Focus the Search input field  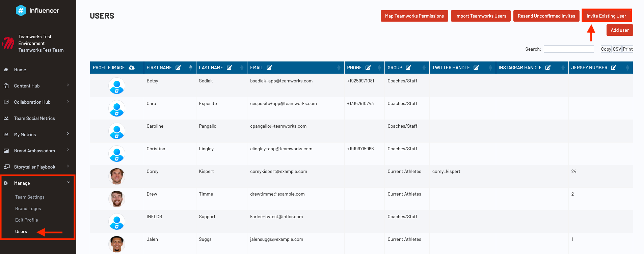coord(569,49)
